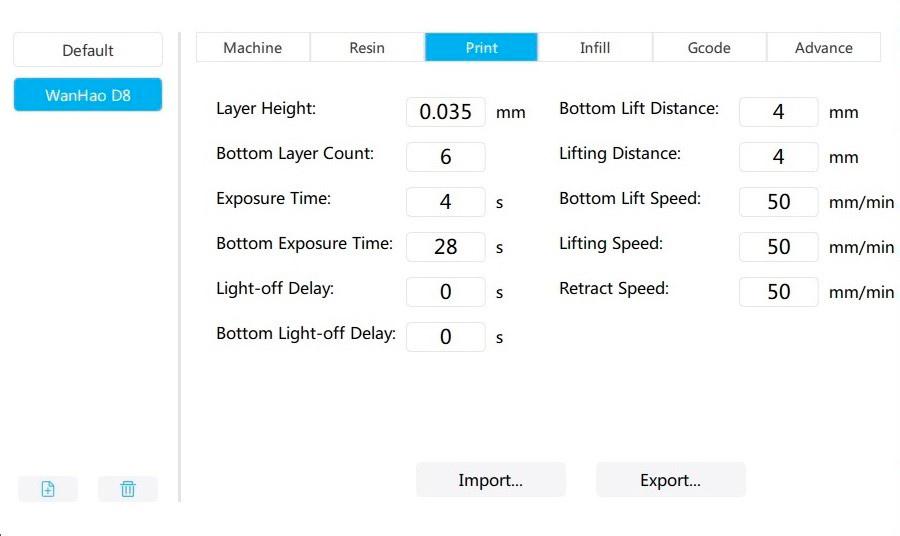Click the Light-off Delay input
The width and height of the screenshot is (900, 536).
click(446, 292)
